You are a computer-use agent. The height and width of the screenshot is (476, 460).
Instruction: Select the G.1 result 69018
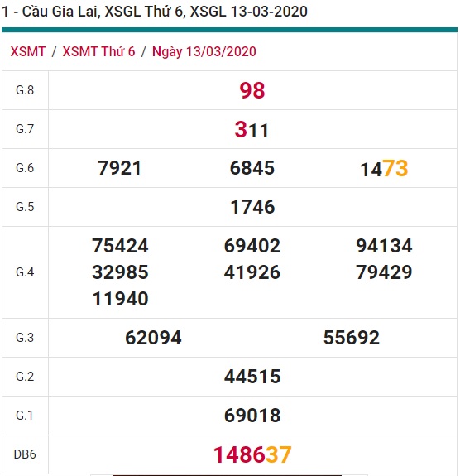[x=252, y=416]
